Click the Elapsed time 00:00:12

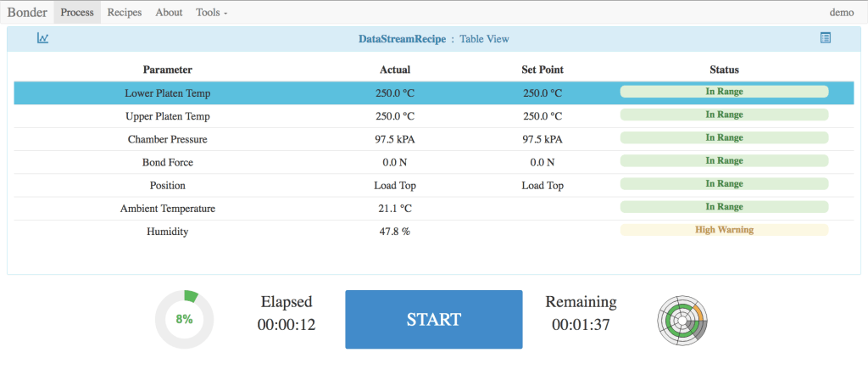287,325
